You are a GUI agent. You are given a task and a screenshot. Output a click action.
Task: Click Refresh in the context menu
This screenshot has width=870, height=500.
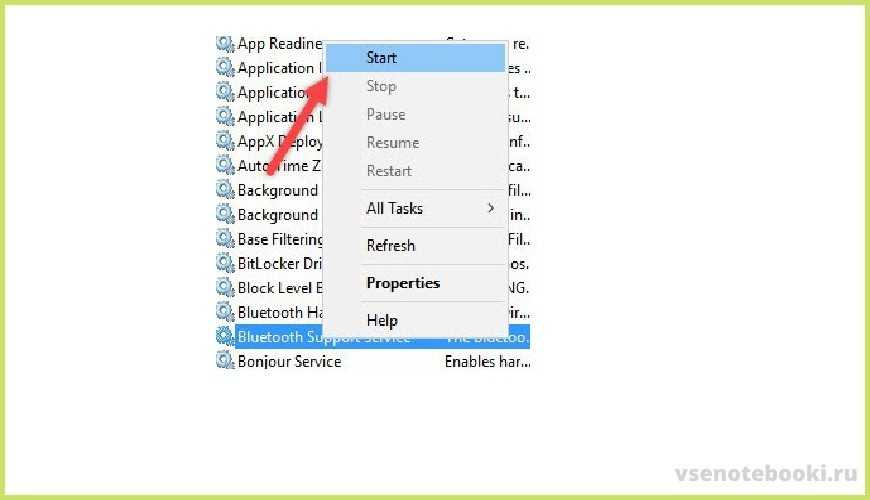[x=390, y=246]
